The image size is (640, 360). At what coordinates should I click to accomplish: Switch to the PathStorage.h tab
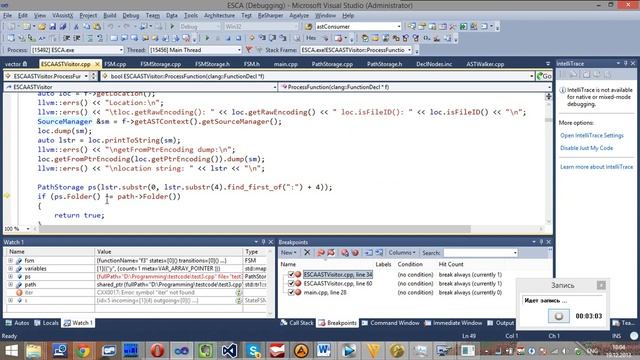tap(384, 64)
